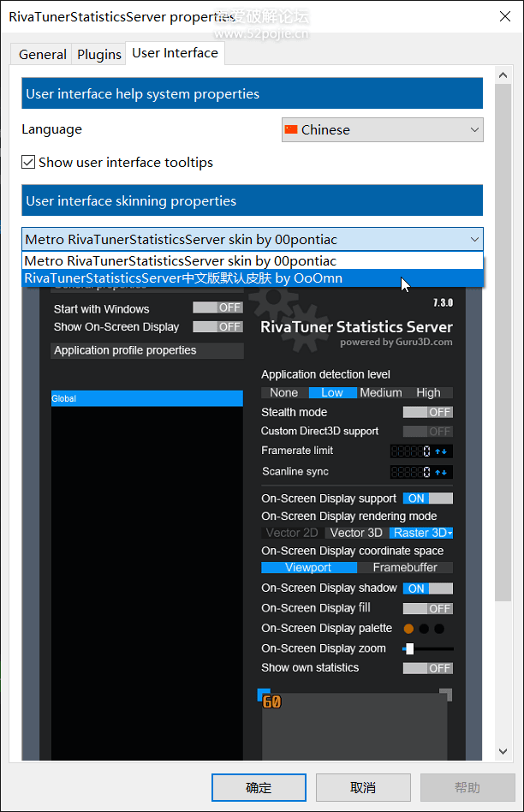Select Framebuffer coordinate space

[x=406, y=568]
